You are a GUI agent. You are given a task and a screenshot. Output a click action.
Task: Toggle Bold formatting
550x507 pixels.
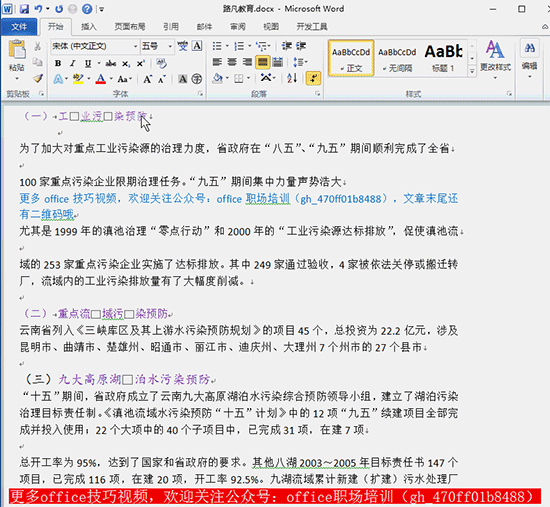pos(58,64)
